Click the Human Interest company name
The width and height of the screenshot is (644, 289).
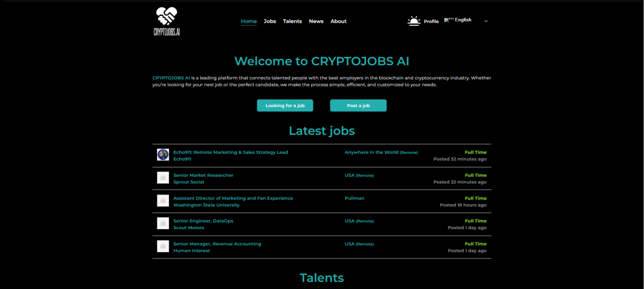pyautogui.click(x=192, y=251)
